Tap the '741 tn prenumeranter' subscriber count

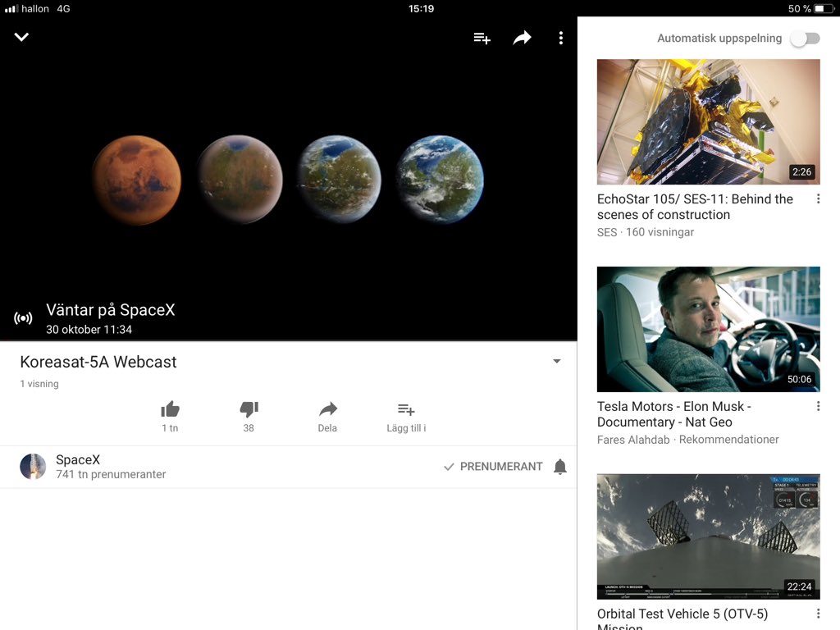coord(111,475)
